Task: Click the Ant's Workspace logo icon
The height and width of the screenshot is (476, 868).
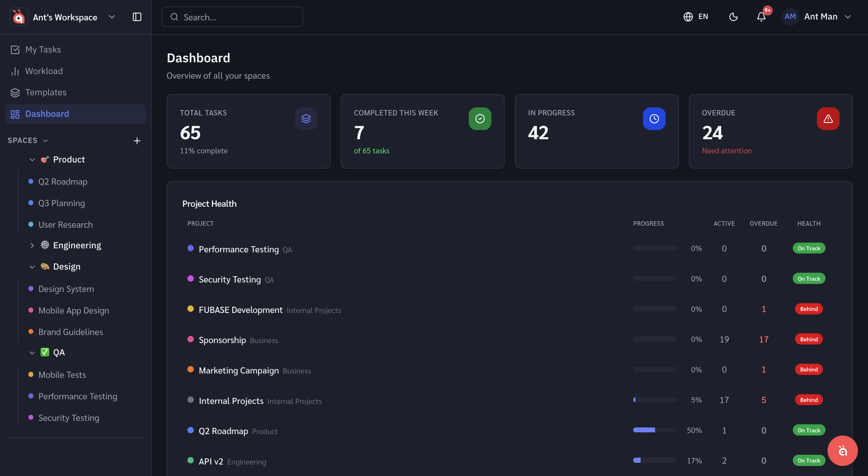Action: point(19,17)
